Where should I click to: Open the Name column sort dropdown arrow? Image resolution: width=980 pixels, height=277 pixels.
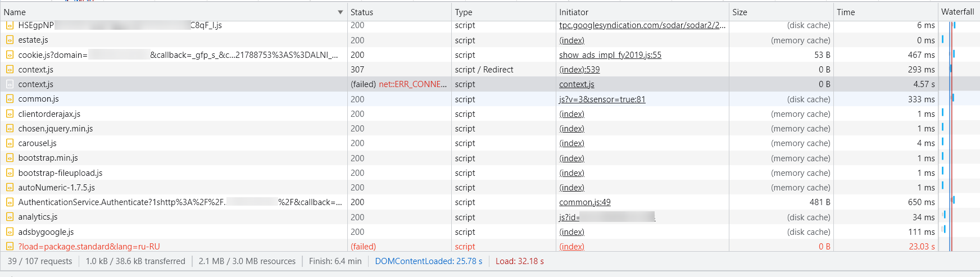coord(340,12)
